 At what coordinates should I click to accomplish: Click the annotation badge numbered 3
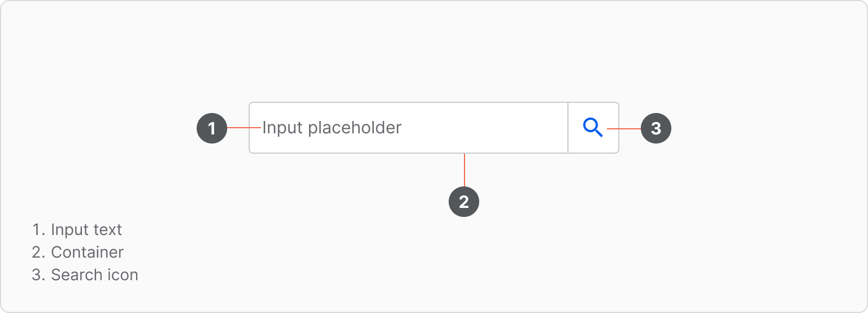[x=656, y=128]
